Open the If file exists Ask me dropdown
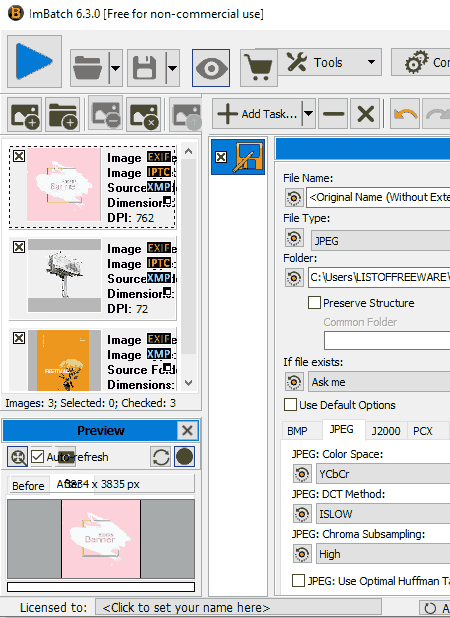This screenshot has width=450, height=618. pos(379,382)
